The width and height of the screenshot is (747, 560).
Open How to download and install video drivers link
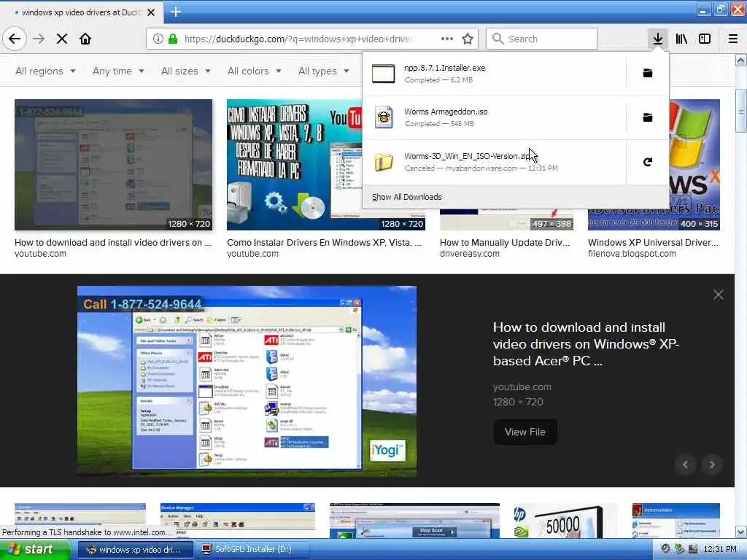coord(113,242)
